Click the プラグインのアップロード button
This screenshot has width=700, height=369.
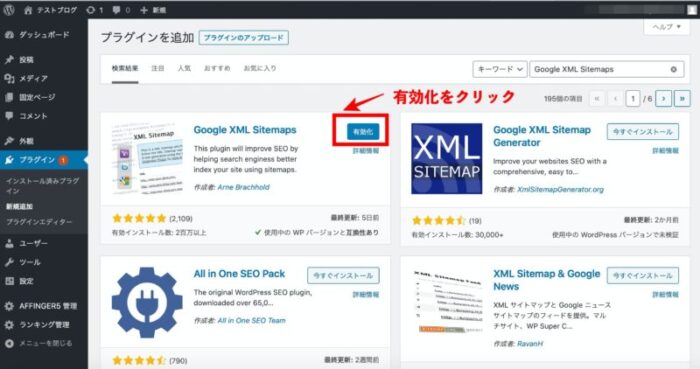(244, 38)
